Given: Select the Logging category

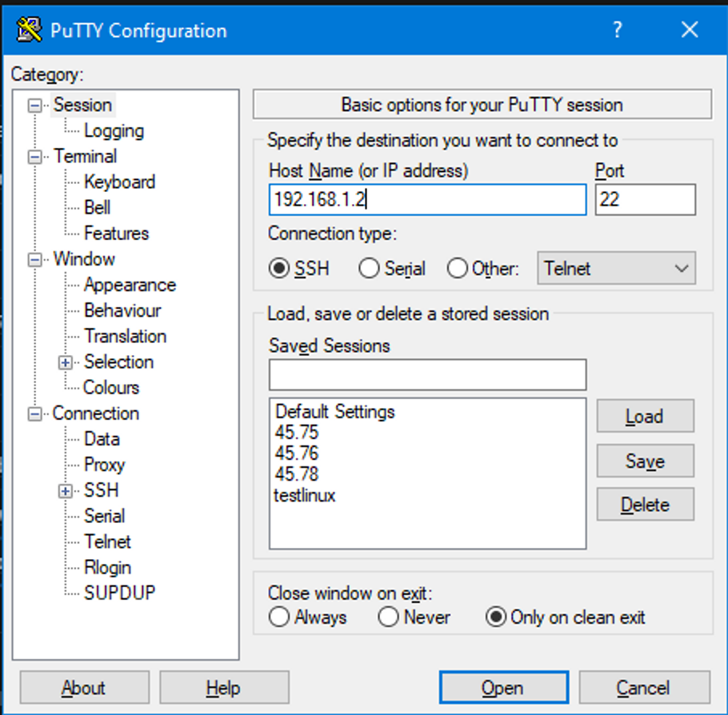Looking at the screenshot, I should [114, 130].
